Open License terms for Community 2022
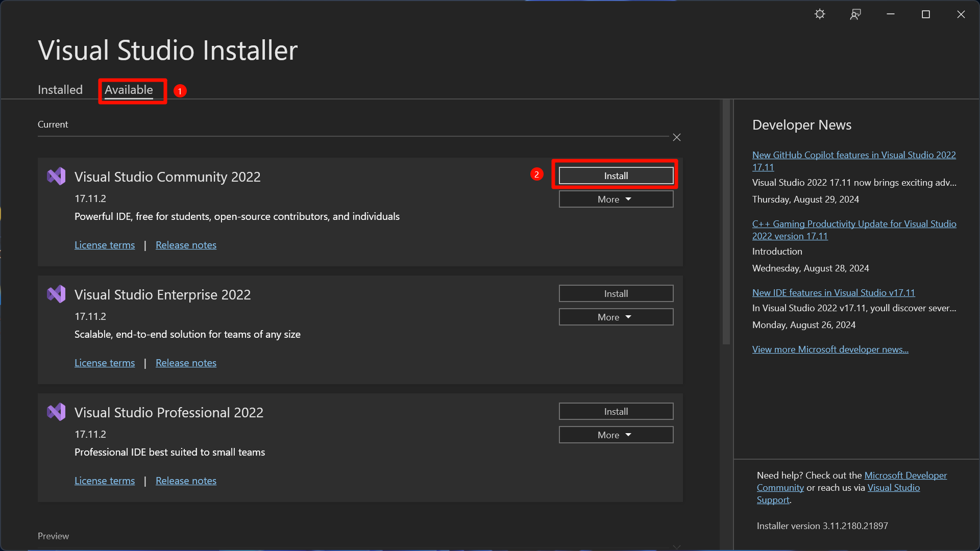The width and height of the screenshot is (980, 551). (105, 245)
